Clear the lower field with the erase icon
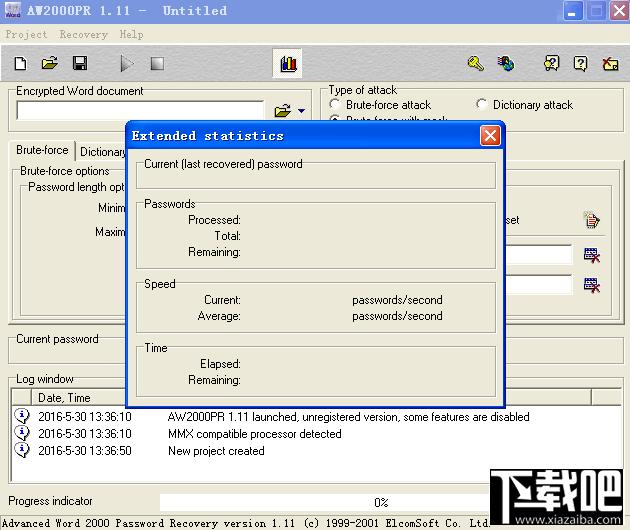The image size is (630, 530). [591, 285]
